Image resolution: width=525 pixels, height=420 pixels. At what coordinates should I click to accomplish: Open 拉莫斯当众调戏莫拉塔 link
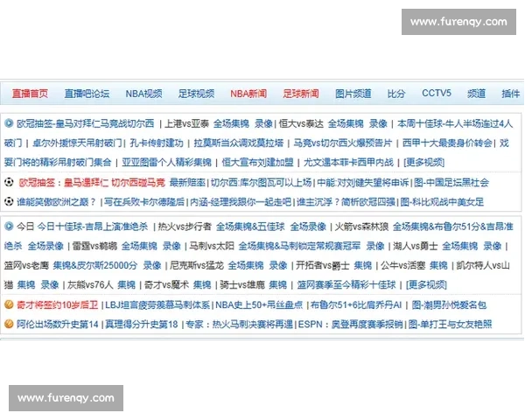click(x=239, y=143)
